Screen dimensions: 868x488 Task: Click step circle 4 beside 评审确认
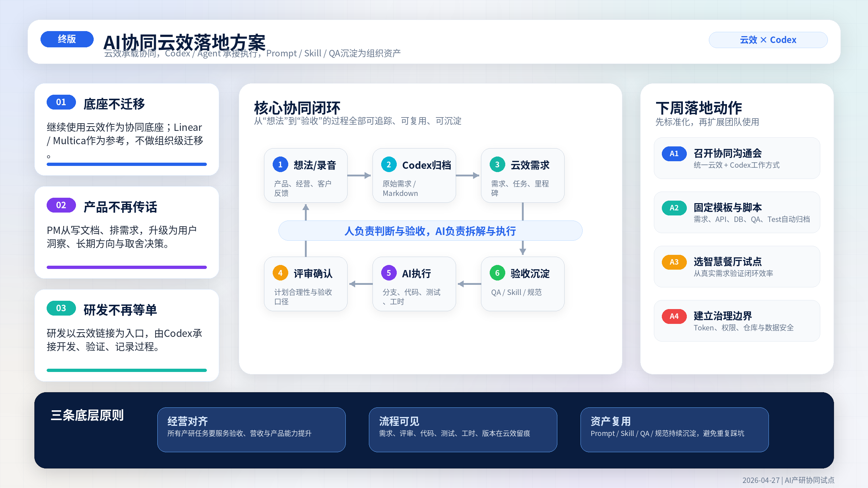280,273
